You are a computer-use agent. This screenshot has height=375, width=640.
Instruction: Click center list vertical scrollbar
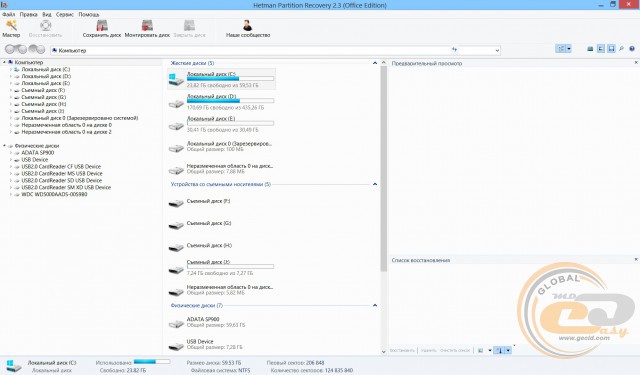click(383, 169)
